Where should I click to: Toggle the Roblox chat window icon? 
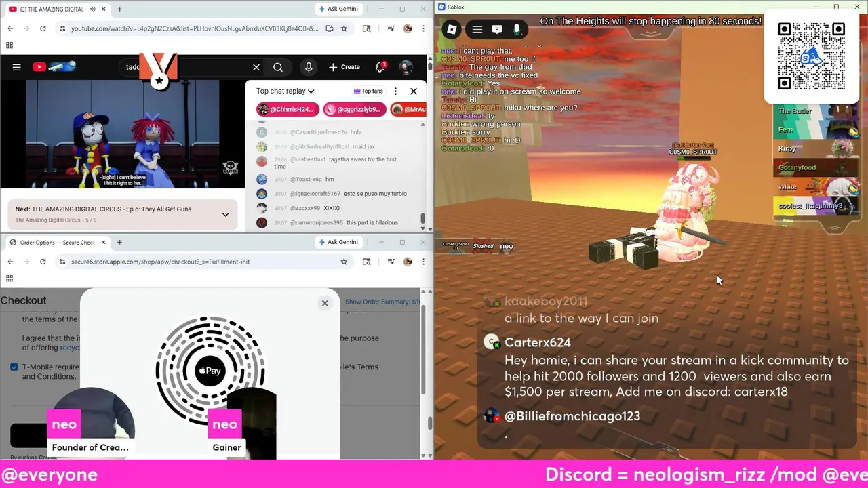pyautogui.click(x=497, y=29)
